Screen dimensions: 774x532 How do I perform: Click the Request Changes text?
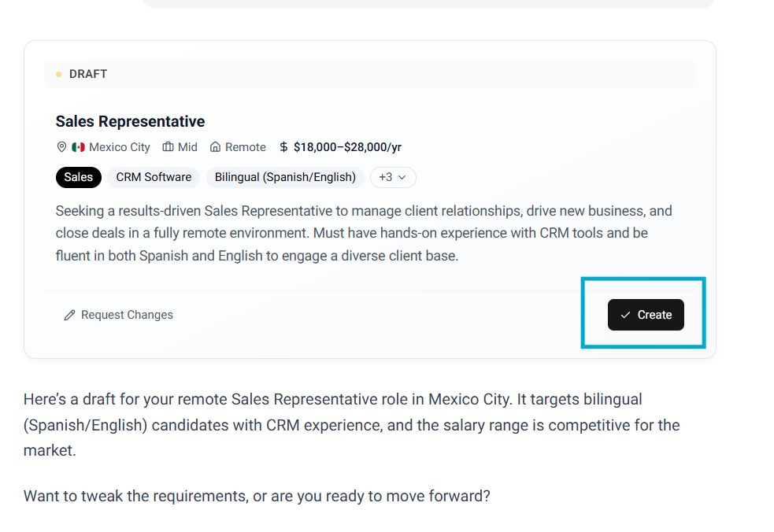coord(127,315)
